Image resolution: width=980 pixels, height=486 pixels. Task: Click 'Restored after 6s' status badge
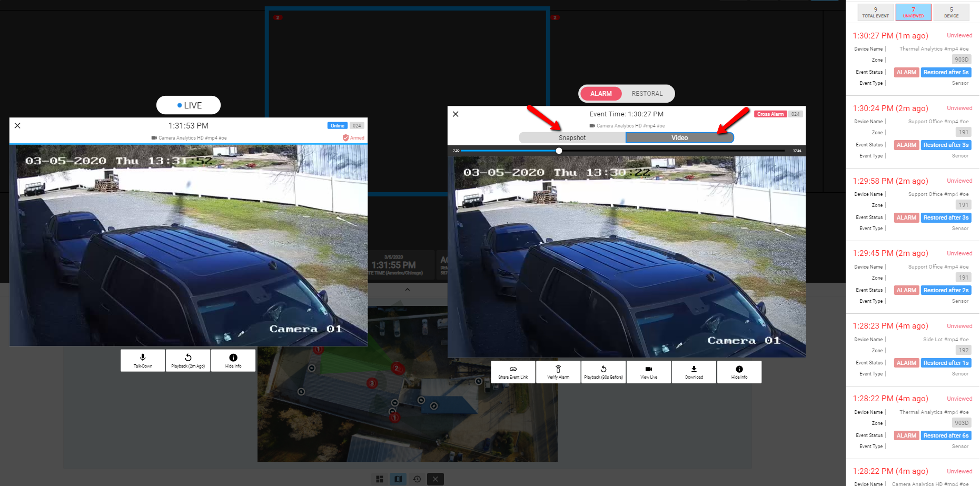tap(946, 435)
